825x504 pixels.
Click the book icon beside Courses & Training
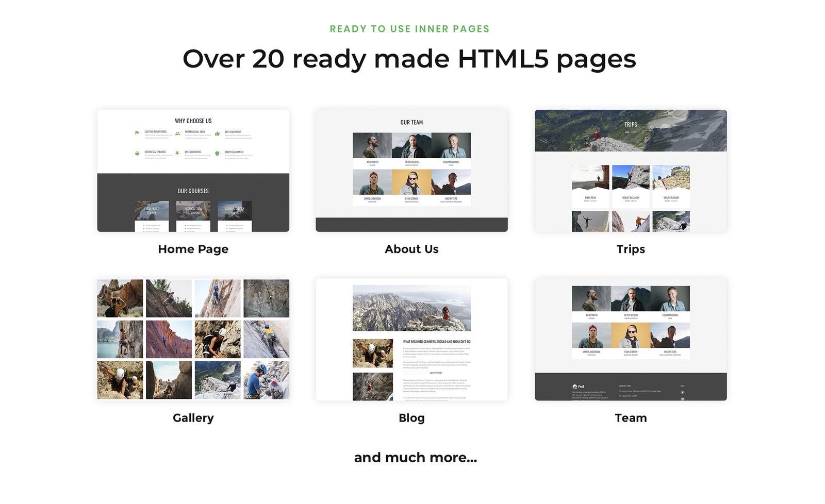click(137, 153)
